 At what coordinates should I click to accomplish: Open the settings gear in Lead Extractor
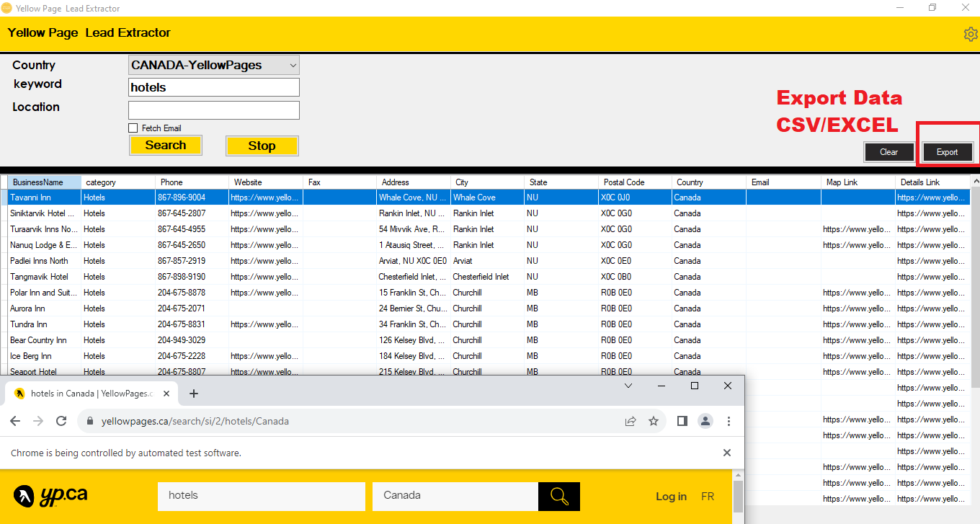click(x=971, y=33)
